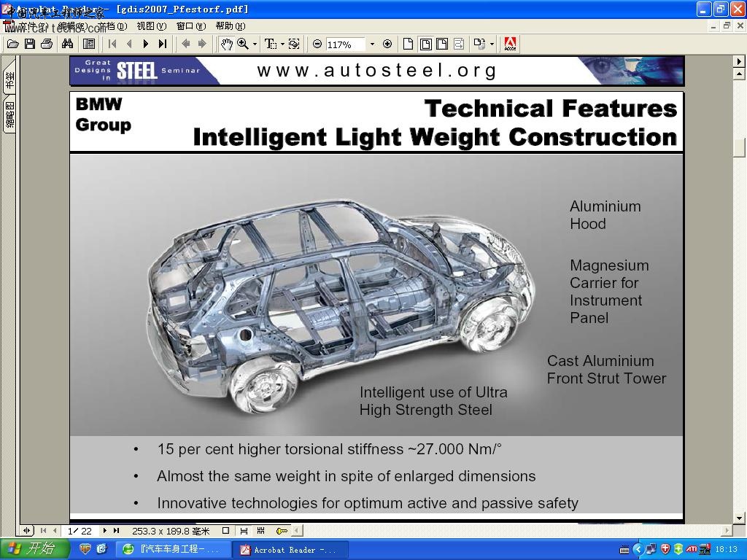Click the zoom out minus button
The width and height of the screenshot is (747, 560).
coord(317,44)
